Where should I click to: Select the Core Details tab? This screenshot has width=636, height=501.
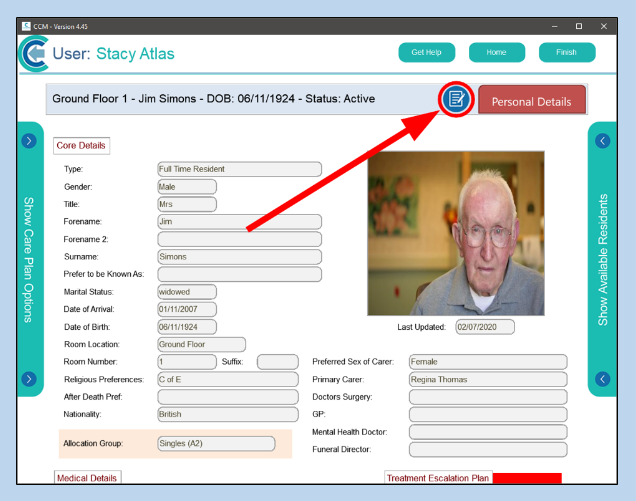click(x=81, y=146)
